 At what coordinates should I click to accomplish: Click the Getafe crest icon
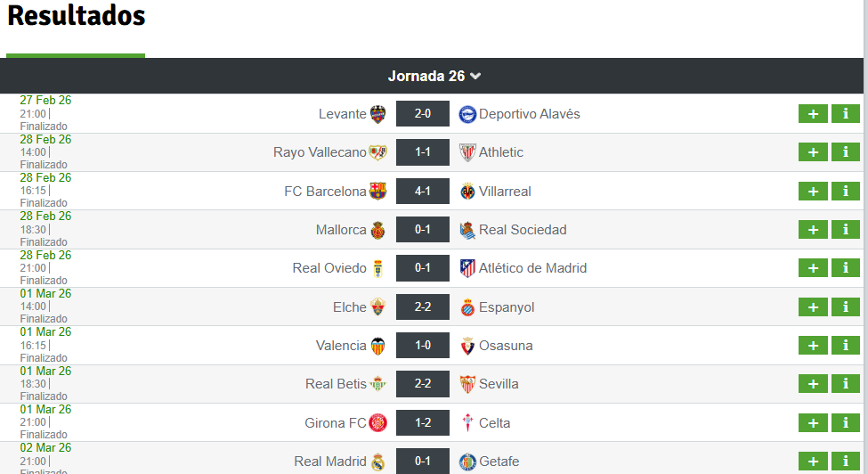[x=467, y=462]
